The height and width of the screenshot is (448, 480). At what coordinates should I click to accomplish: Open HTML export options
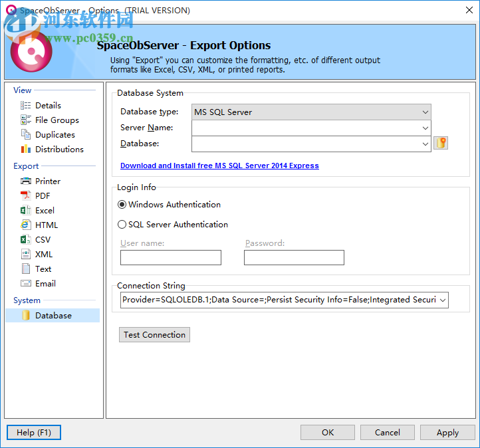click(47, 225)
